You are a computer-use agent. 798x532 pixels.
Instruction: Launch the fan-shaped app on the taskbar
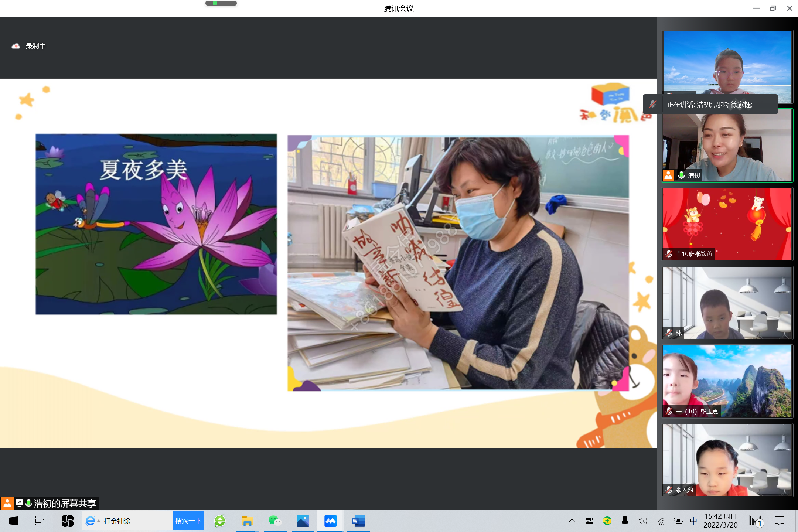[x=68, y=521]
